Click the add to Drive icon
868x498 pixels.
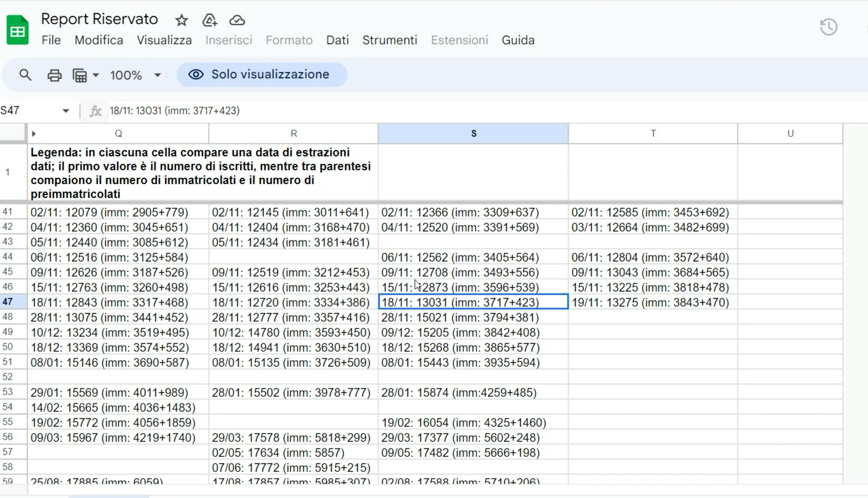(x=210, y=20)
